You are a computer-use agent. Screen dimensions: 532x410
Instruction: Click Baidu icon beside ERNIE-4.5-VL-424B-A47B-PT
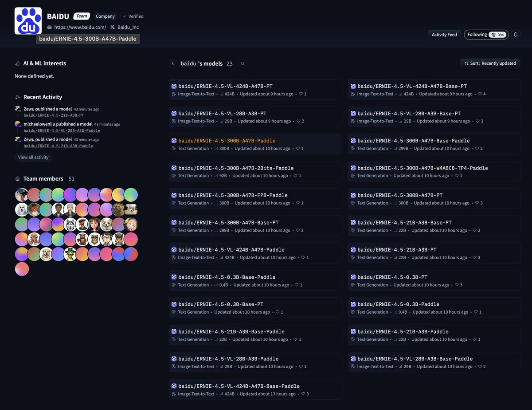pyautogui.click(x=174, y=87)
